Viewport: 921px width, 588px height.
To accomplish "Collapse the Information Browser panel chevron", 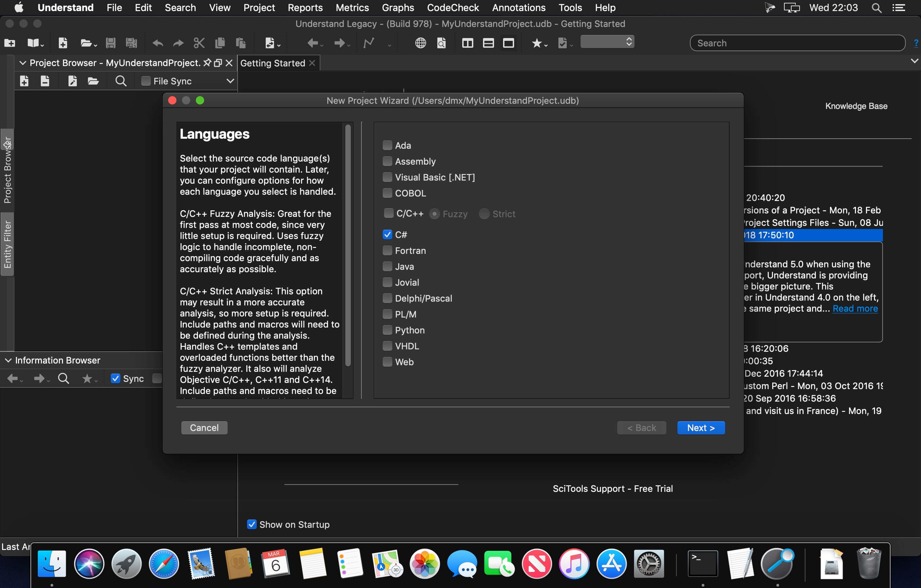I will [8, 360].
